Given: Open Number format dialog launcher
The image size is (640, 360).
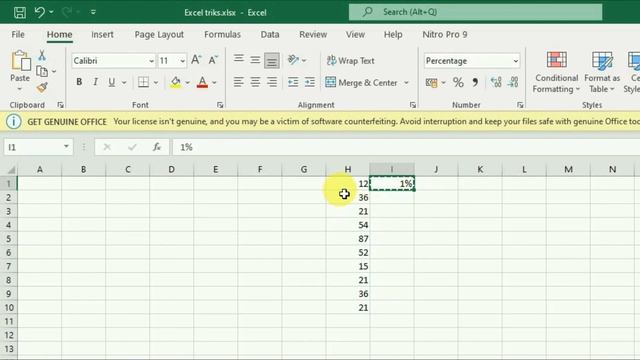Looking at the screenshot, I should (520, 105).
